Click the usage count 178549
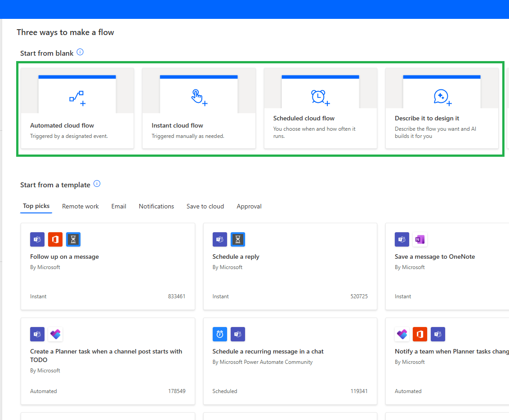509x420 pixels. click(177, 391)
